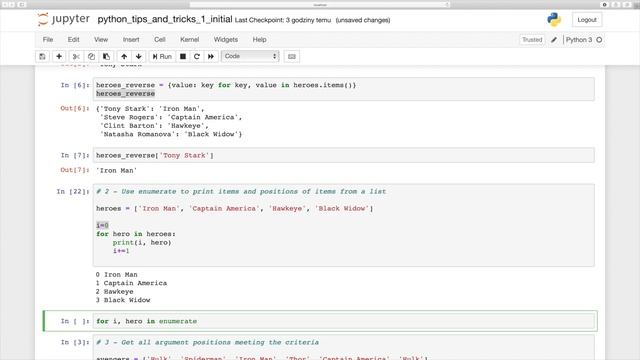This screenshot has height=360, width=640.
Task: Restart the kernel icon
Action: point(197,56)
